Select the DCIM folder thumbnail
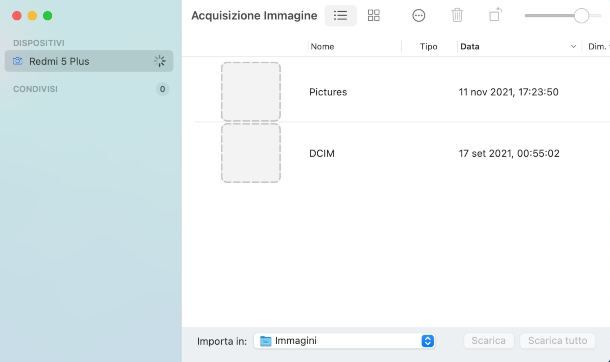This screenshot has height=362, width=610. (251, 153)
